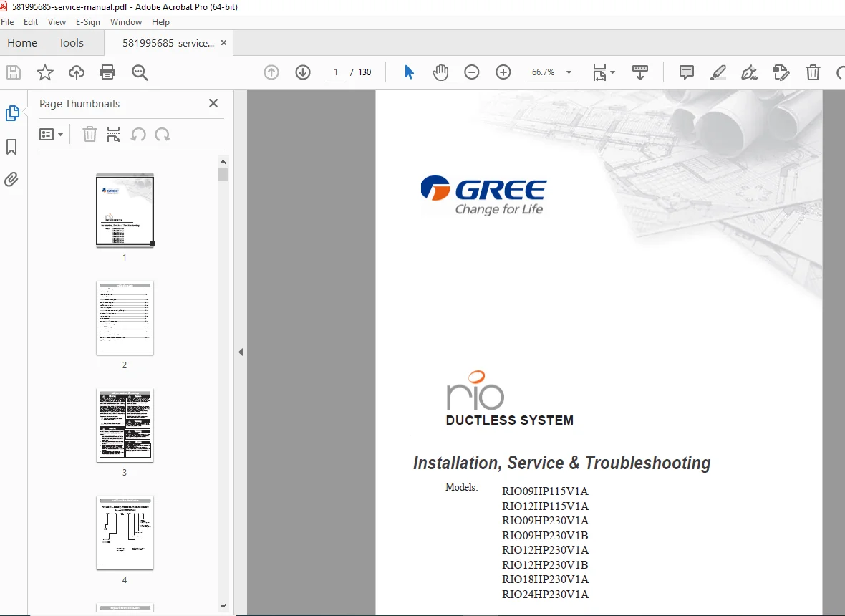Image resolution: width=845 pixels, height=616 pixels.
Task: Open the Bookmarks sidebar icon
Action: [11, 147]
